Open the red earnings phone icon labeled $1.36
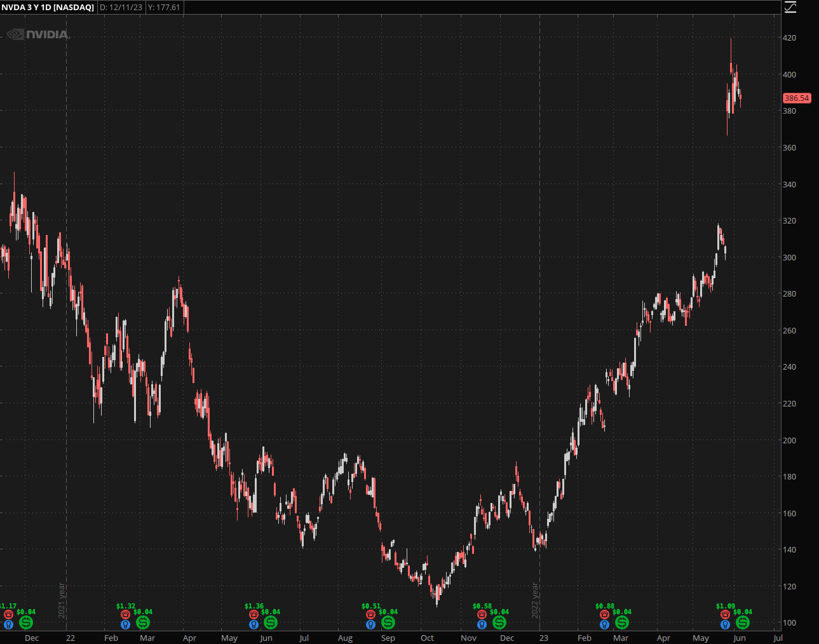 coord(254,615)
